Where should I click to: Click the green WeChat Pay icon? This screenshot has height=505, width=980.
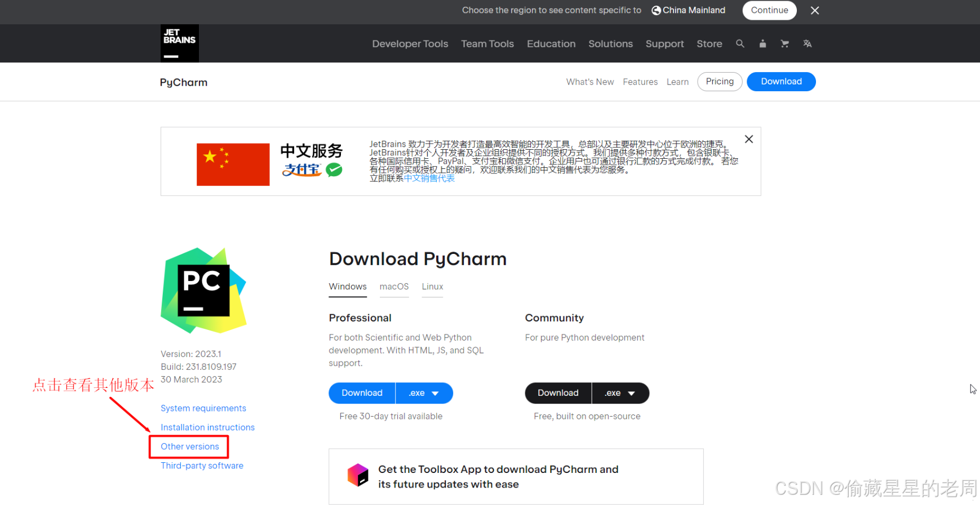pos(334,169)
